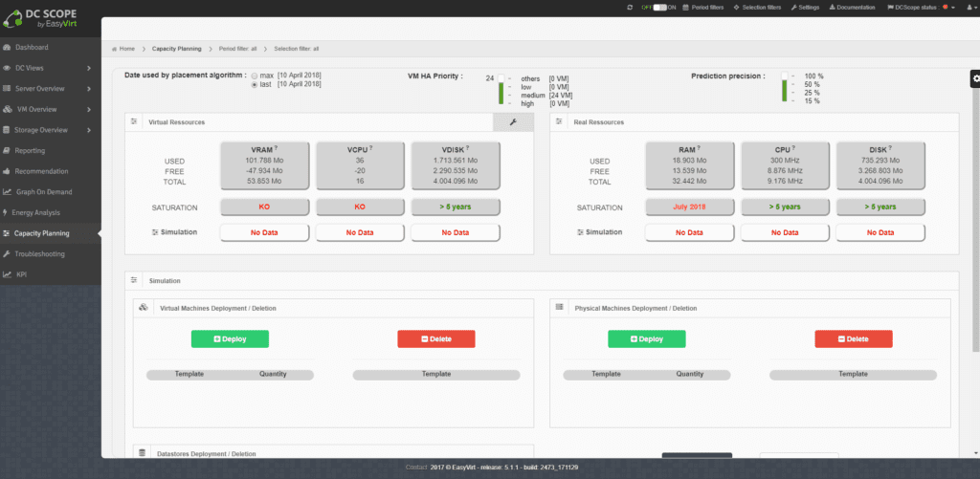This screenshot has height=479, width=980.
Task: Click the Dashboard gauge icon
Action: click(x=7, y=48)
